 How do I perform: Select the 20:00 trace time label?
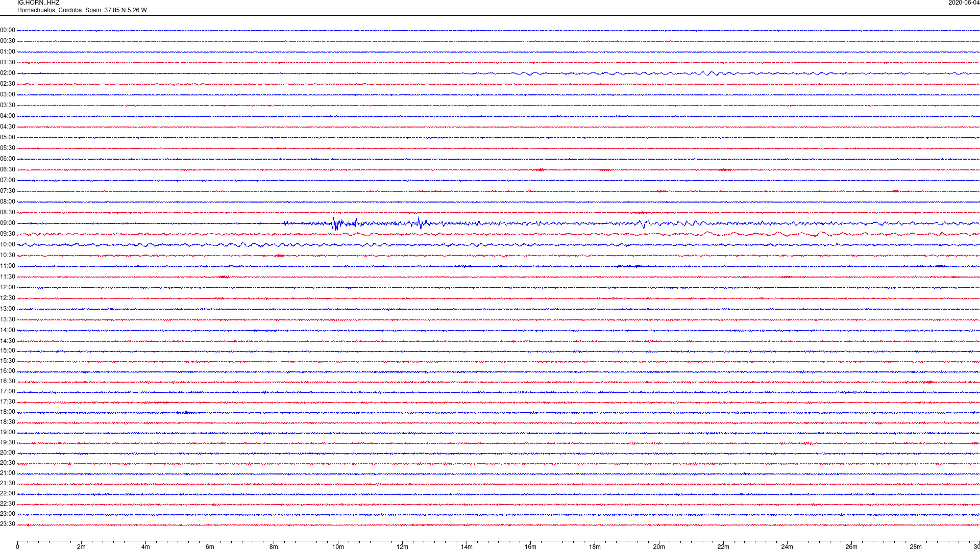8,453
